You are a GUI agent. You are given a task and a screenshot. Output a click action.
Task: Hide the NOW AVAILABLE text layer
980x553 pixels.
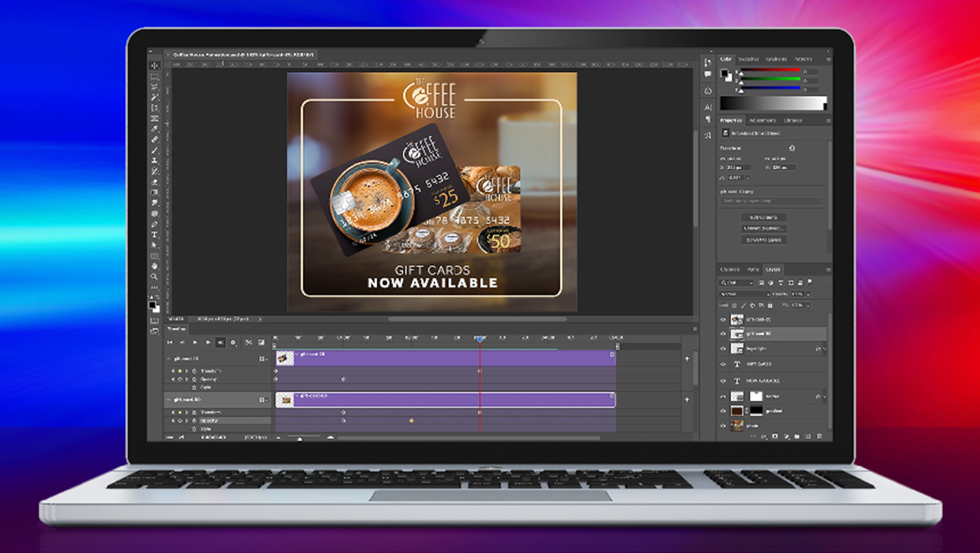tap(723, 380)
